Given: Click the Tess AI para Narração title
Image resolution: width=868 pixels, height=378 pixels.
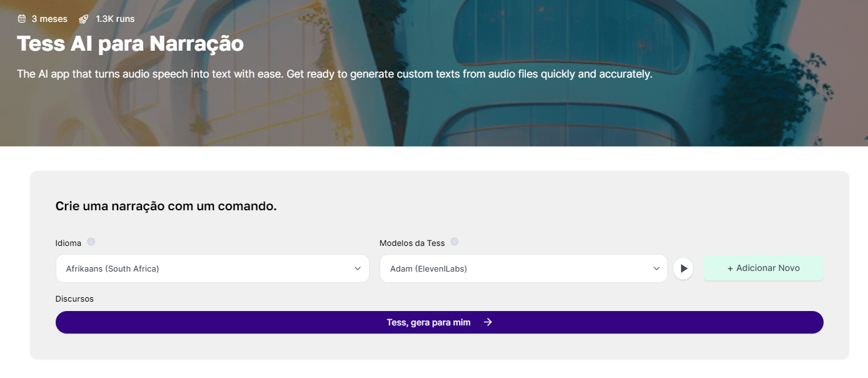Looking at the screenshot, I should (130, 44).
